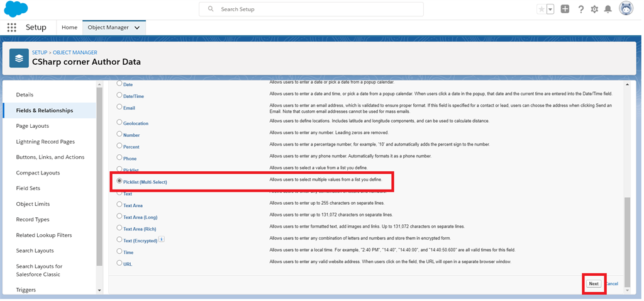Select the URL radio button
The height and width of the screenshot is (301, 644).
point(119,263)
